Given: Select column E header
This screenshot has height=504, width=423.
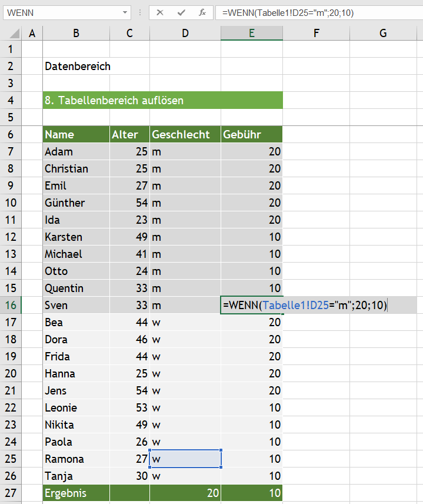Looking at the screenshot, I should tap(251, 34).
